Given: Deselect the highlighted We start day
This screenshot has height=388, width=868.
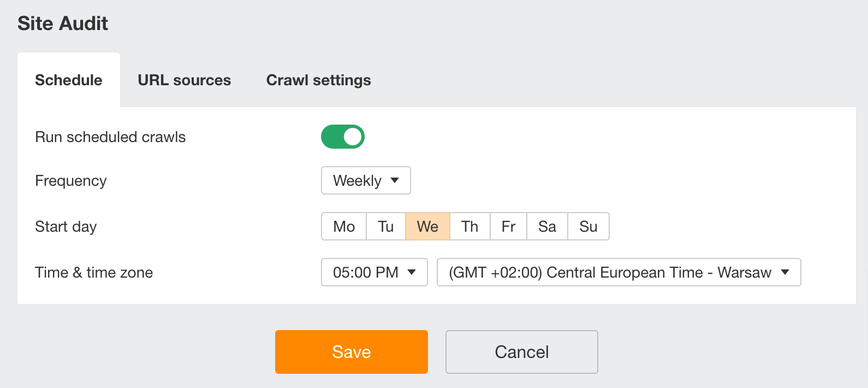Looking at the screenshot, I should click(x=427, y=226).
